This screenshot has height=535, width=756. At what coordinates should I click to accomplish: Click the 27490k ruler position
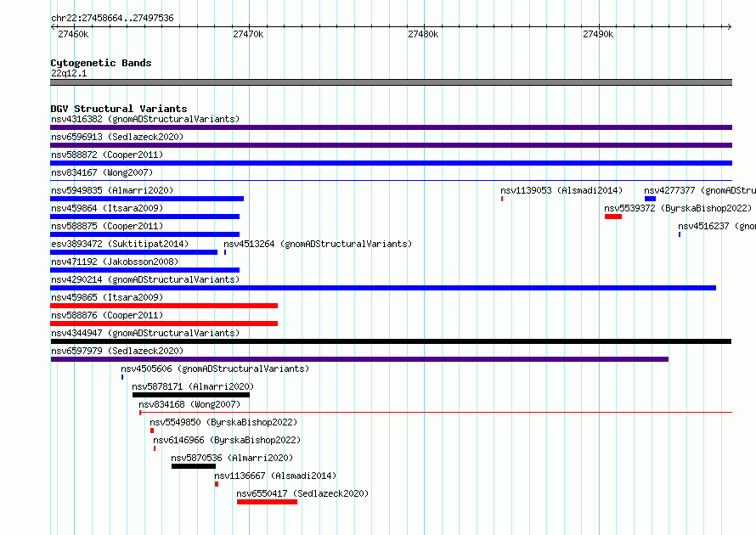click(598, 34)
